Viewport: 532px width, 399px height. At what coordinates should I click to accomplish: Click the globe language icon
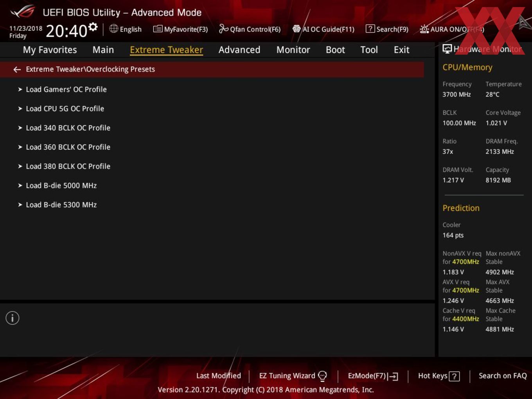coord(113,29)
